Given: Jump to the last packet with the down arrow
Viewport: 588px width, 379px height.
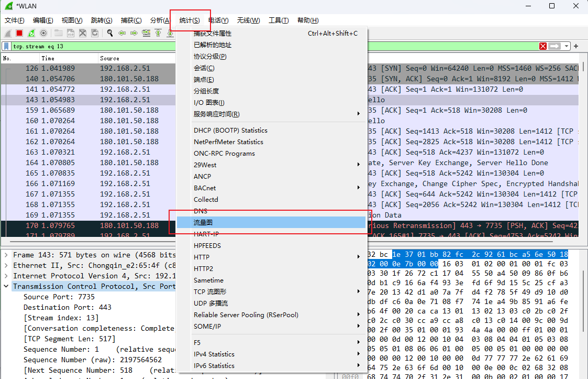Looking at the screenshot, I should click(x=170, y=34).
